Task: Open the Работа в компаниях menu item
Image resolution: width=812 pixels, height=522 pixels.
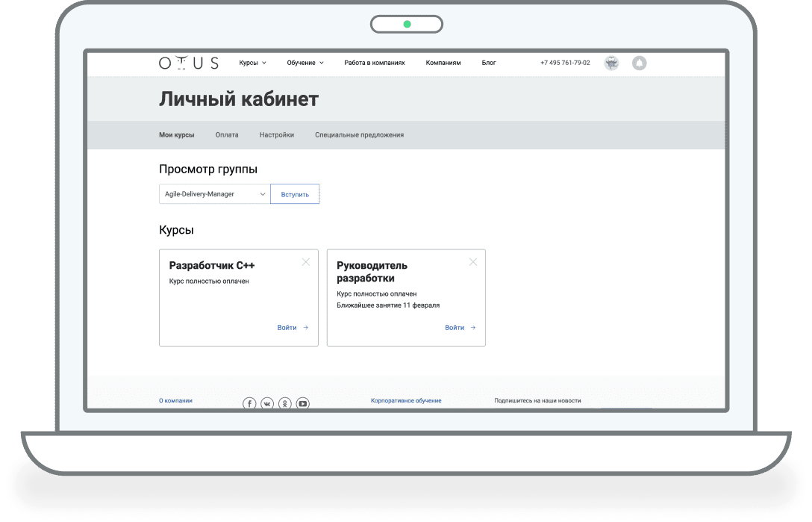Action: point(375,63)
